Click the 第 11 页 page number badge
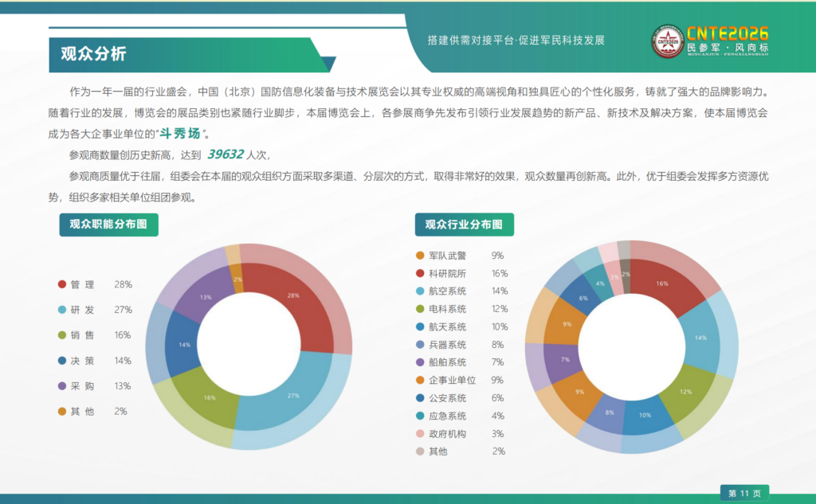816x504 pixels. (x=744, y=494)
